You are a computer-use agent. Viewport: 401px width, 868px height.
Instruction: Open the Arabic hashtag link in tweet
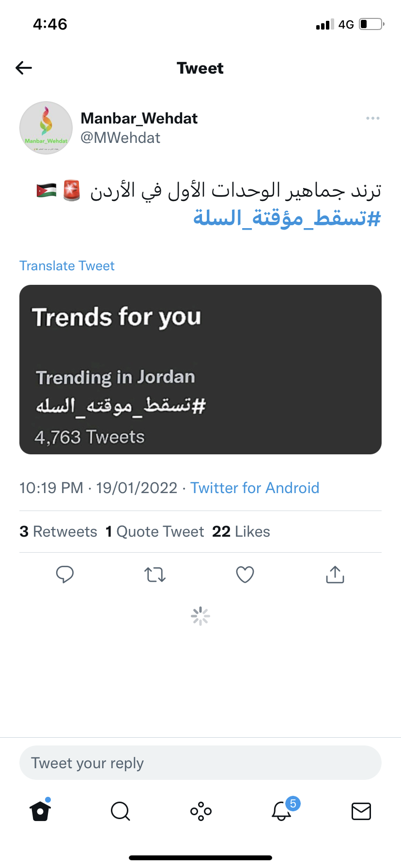coord(287,218)
